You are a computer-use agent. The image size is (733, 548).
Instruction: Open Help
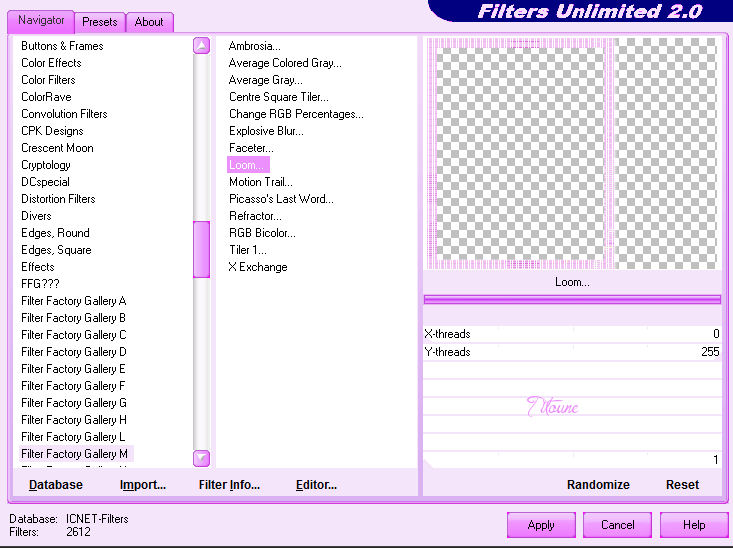694,525
